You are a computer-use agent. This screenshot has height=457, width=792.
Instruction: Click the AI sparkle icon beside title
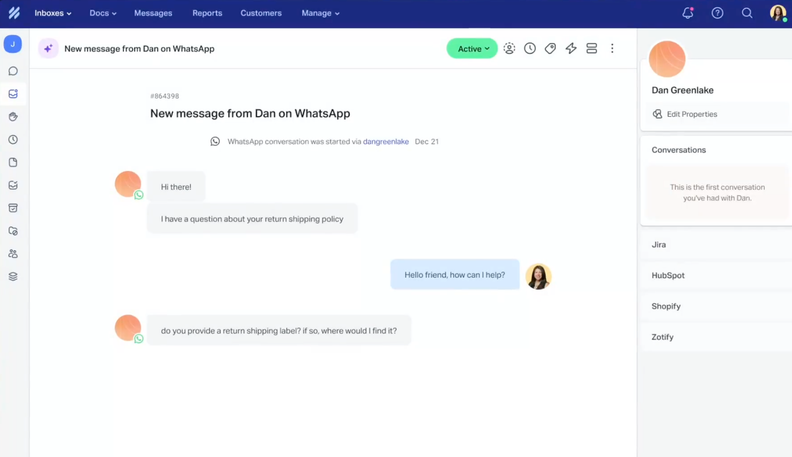pyautogui.click(x=48, y=48)
